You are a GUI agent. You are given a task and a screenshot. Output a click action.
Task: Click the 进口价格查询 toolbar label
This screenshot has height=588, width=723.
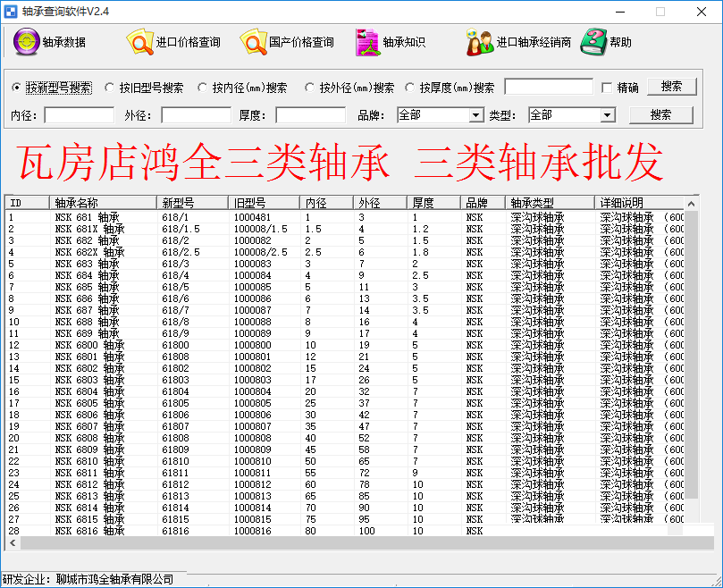pos(189,42)
